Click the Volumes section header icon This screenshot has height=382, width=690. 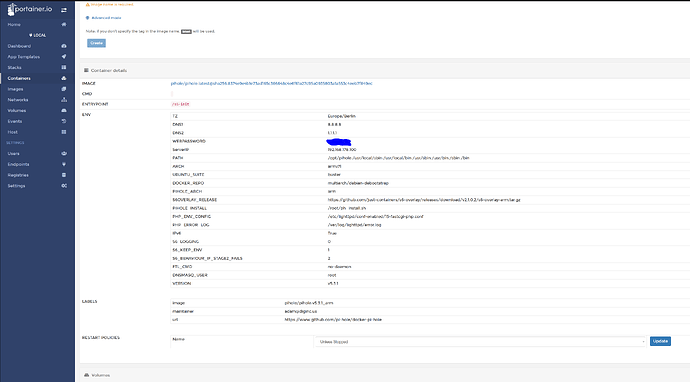[86, 375]
